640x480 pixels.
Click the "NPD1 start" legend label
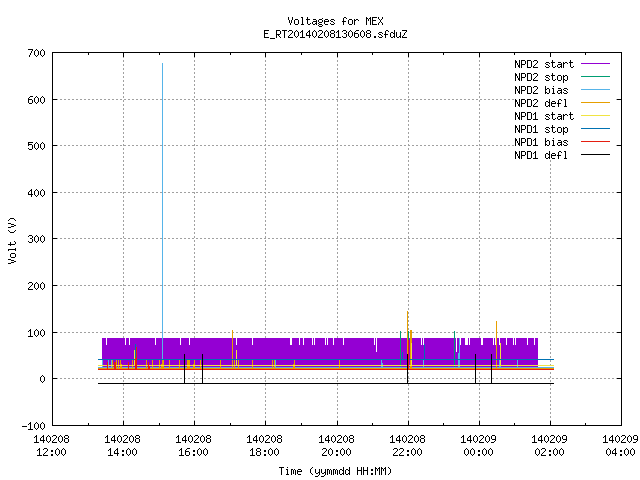pos(544,116)
